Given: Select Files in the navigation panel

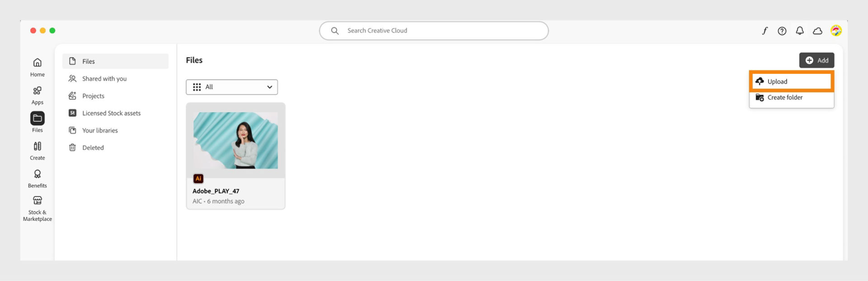Looking at the screenshot, I should [x=115, y=61].
